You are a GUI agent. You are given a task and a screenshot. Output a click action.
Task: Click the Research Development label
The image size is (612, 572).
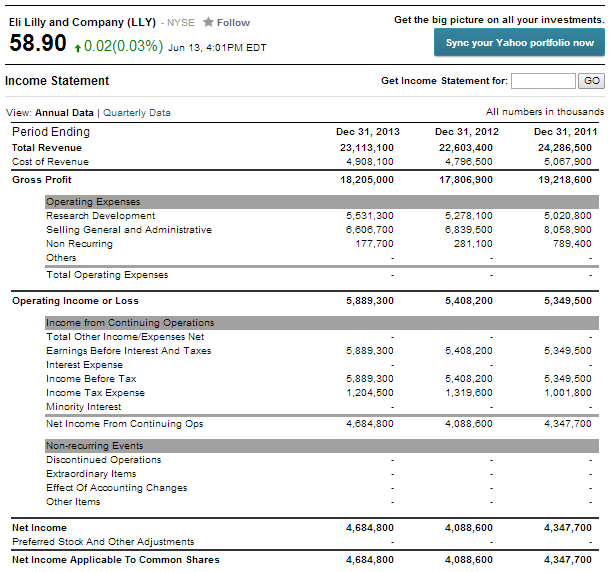[101, 216]
